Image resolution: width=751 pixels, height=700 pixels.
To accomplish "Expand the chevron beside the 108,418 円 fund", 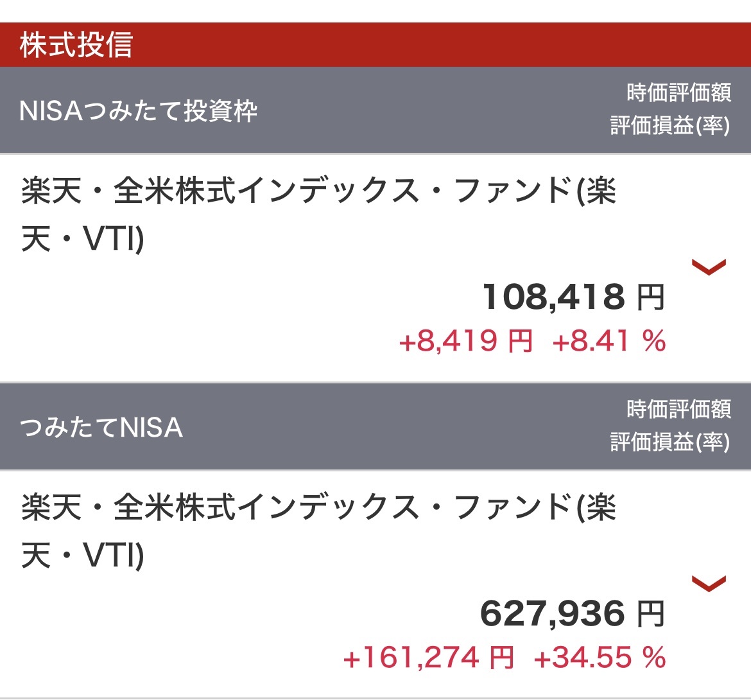I will [709, 267].
